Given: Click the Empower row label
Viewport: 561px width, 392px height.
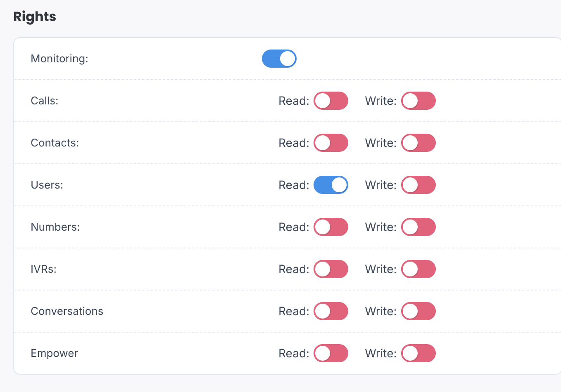Looking at the screenshot, I should tap(55, 353).
